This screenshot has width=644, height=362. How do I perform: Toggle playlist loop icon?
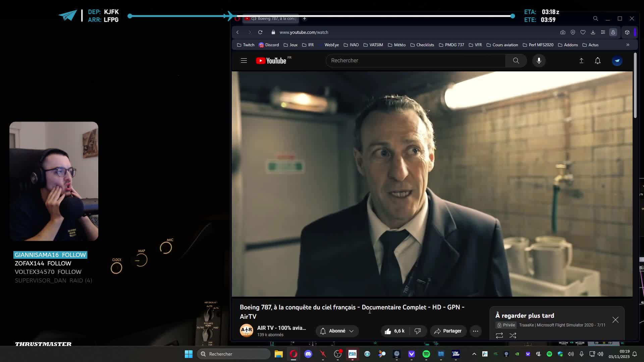499,336
